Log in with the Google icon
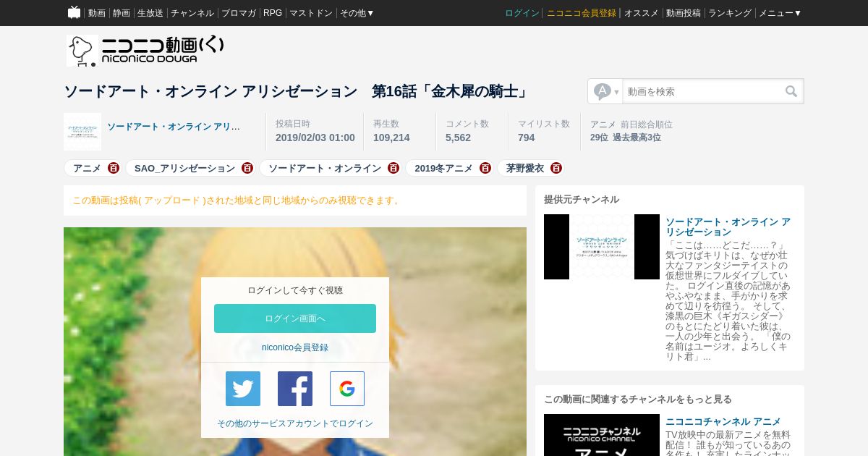The height and width of the screenshot is (456, 868). [x=347, y=389]
